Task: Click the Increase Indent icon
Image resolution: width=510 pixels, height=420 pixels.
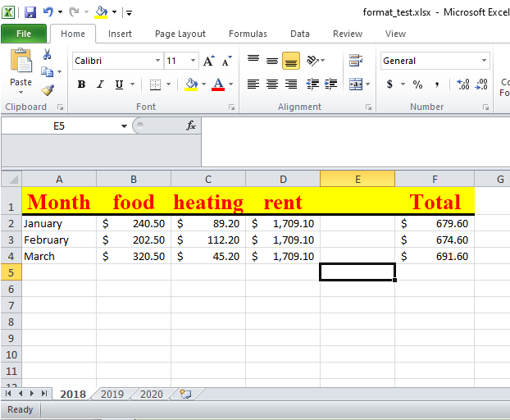Action: coord(330,84)
